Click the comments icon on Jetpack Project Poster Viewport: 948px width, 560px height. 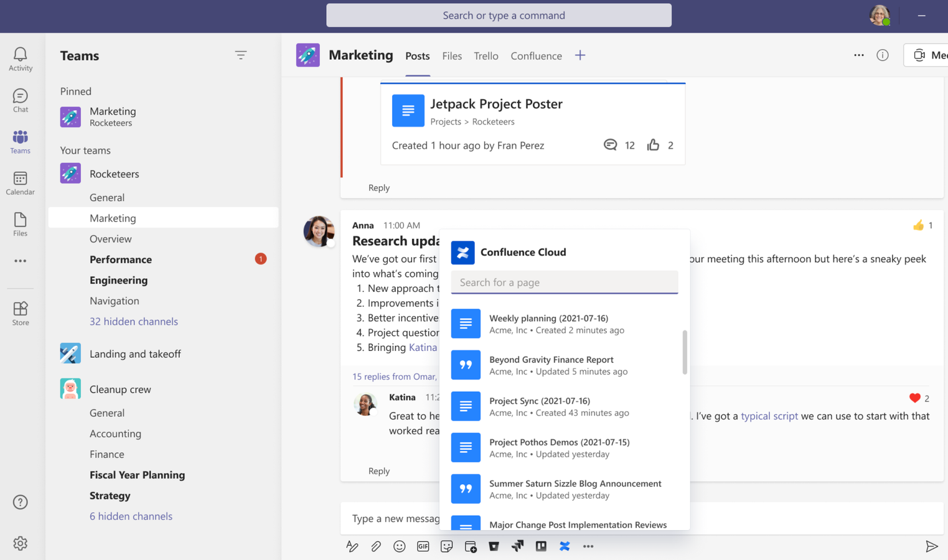[x=610, y=145]
